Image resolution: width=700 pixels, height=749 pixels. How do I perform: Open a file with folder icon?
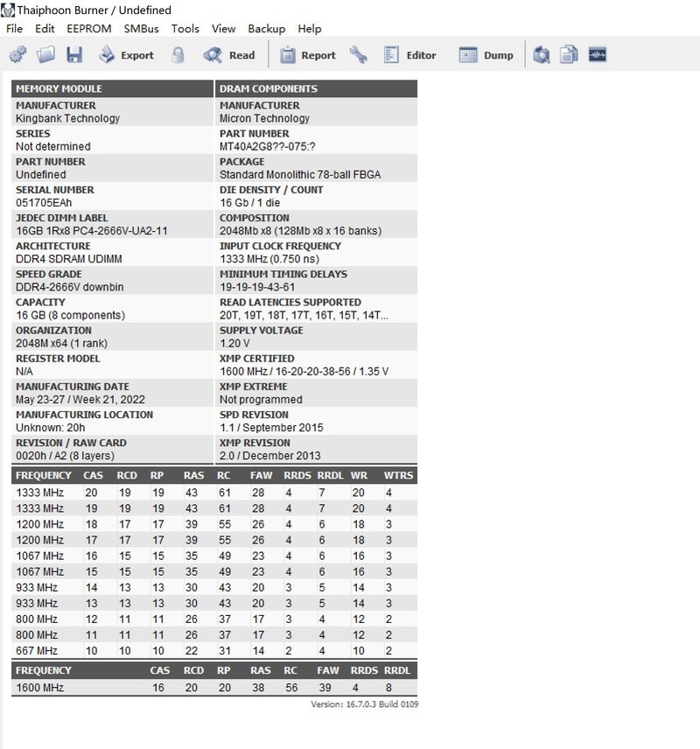[45, 55]
